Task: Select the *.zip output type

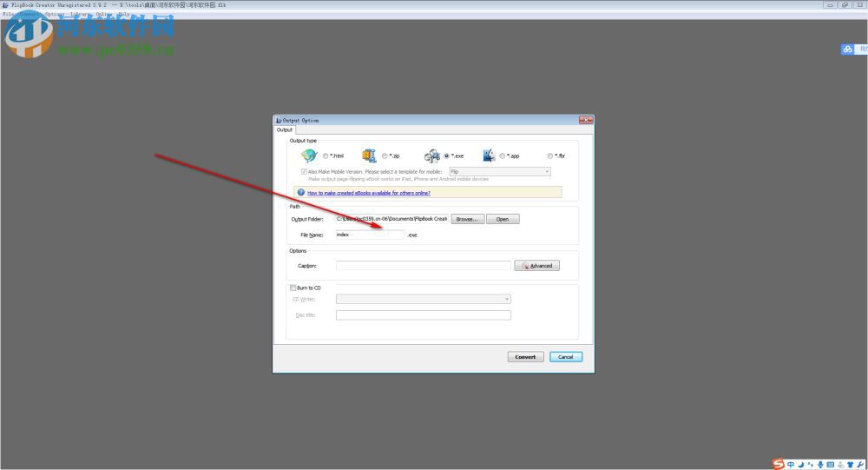Action: click(385, 156)
